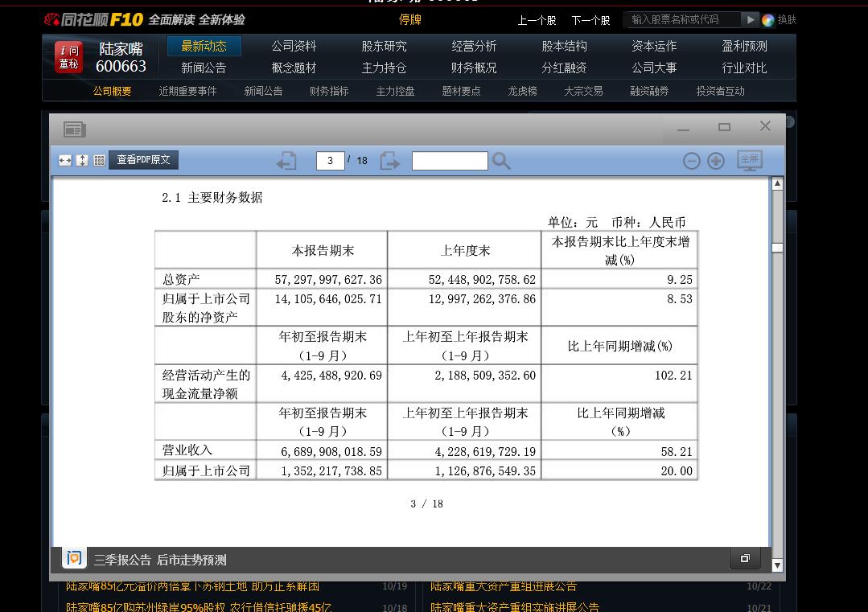The width and height of the screenshot is (868, 612).
Task: Select the 近期重要事件 sub-tab
Action: tap(187, 92)
